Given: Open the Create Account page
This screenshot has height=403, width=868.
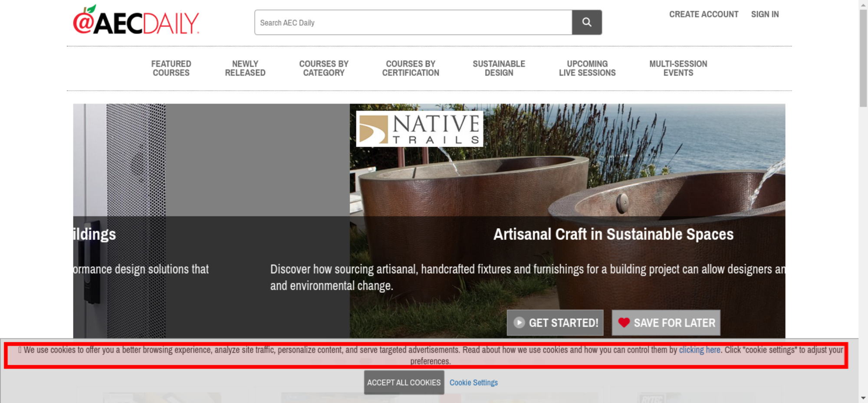Looking at the screenshot, I should coord(704,14).
